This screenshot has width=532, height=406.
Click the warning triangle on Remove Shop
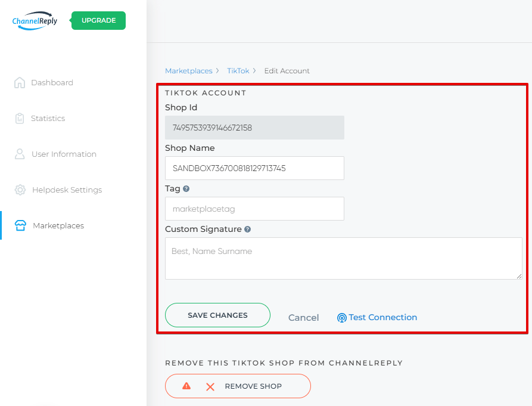(186, 386)
